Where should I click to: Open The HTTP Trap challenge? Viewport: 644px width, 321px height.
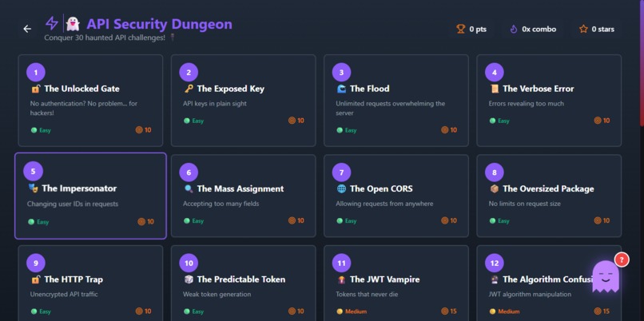[90, 283]
